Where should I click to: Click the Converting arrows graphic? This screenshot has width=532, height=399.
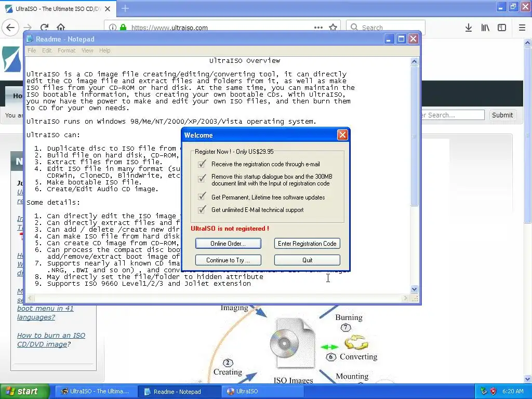tap(356, 342)
